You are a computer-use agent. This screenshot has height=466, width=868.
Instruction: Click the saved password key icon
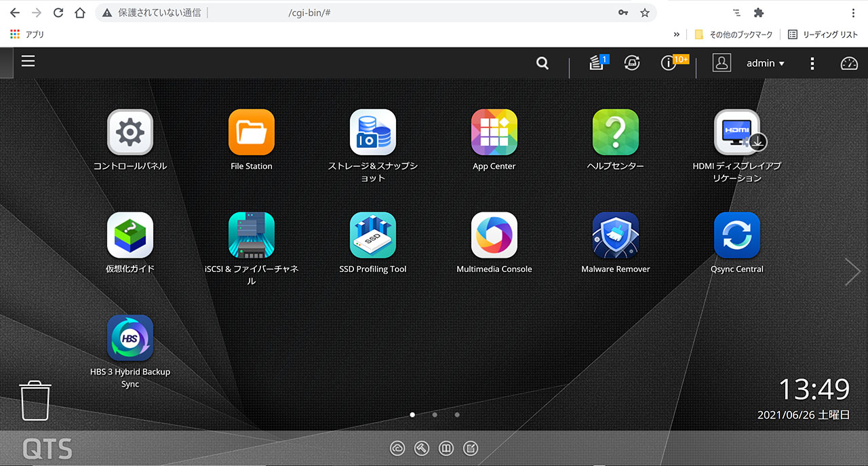[x=623, y=13]
